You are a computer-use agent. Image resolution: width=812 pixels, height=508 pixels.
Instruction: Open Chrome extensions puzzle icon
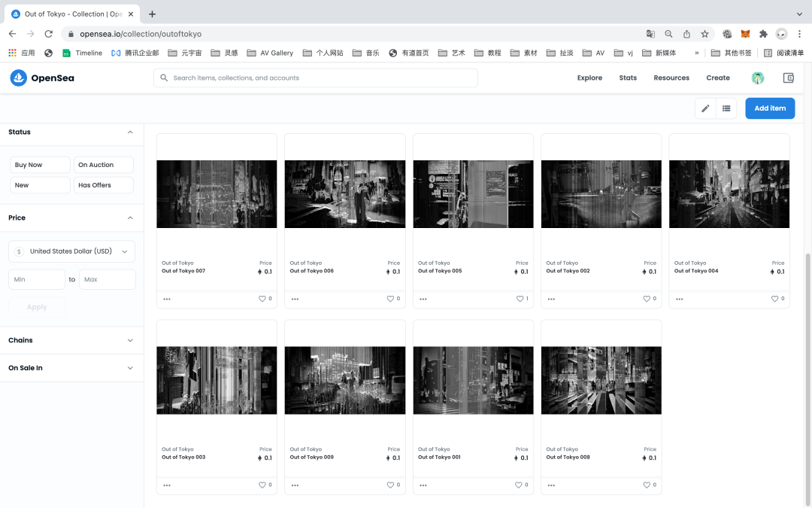(763, 34)
